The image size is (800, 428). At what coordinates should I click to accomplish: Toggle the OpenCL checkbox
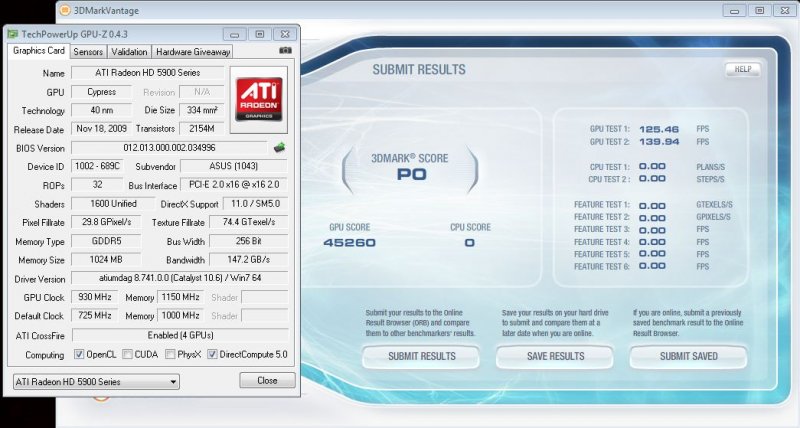click(x=79, y=354)
